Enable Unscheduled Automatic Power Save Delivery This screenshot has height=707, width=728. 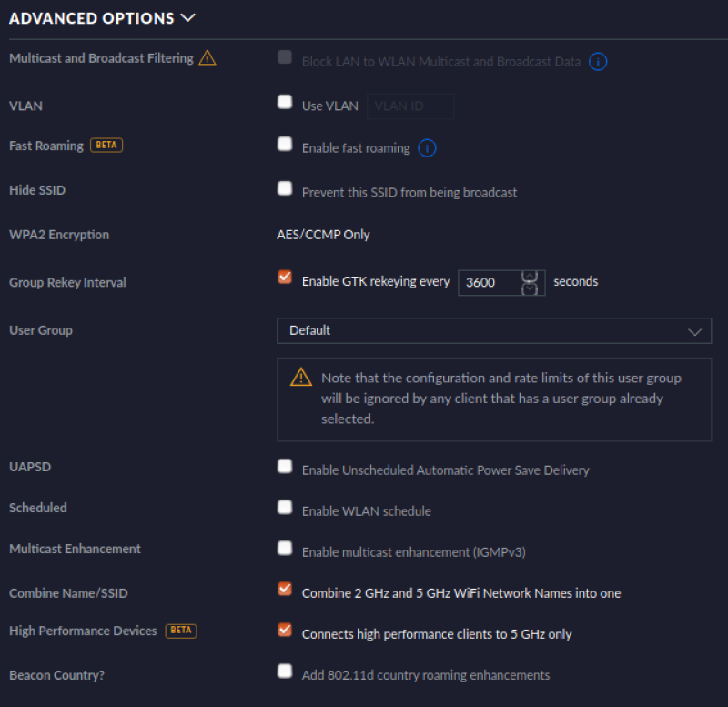pyautogui.click(x=285, y=466)
